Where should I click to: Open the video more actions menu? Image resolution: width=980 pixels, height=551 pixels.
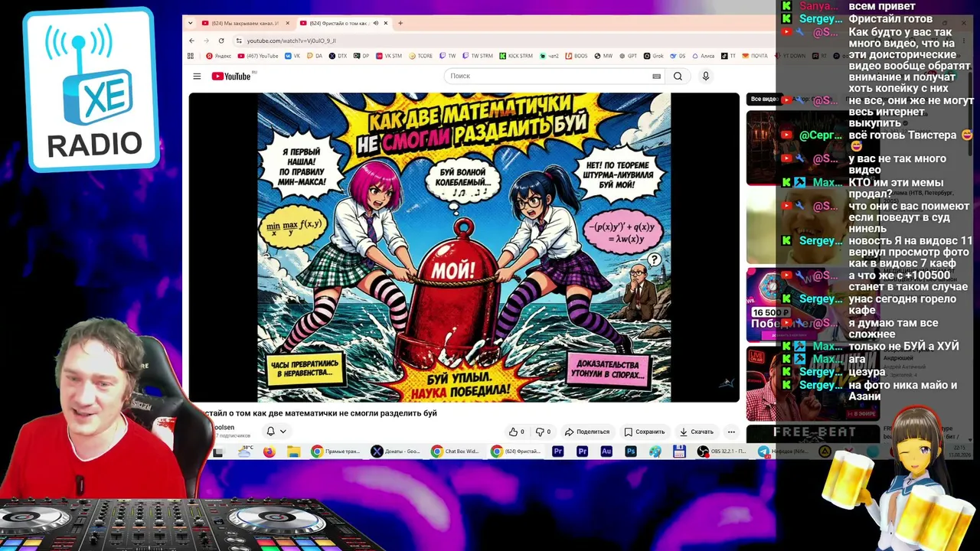pos(731,432)
